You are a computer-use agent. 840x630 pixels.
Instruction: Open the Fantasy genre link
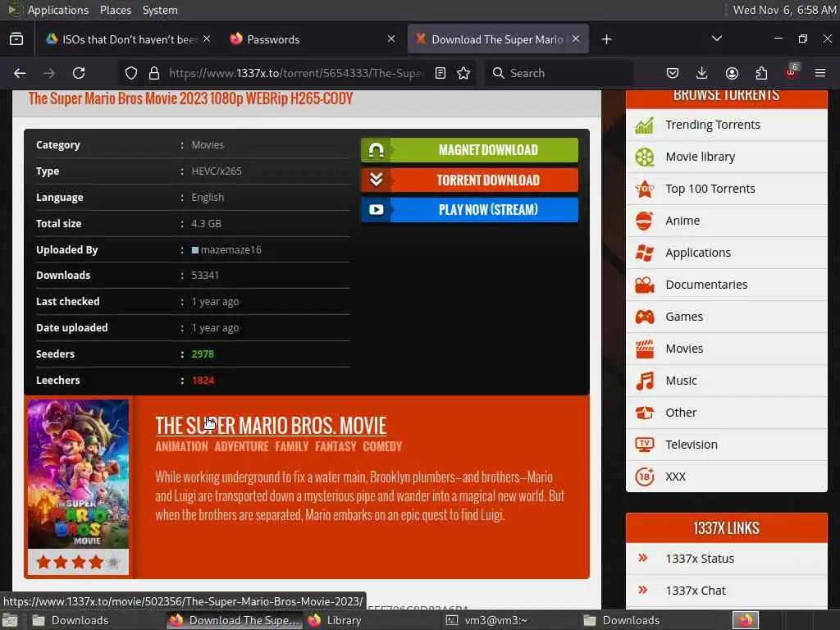point(336,446)
